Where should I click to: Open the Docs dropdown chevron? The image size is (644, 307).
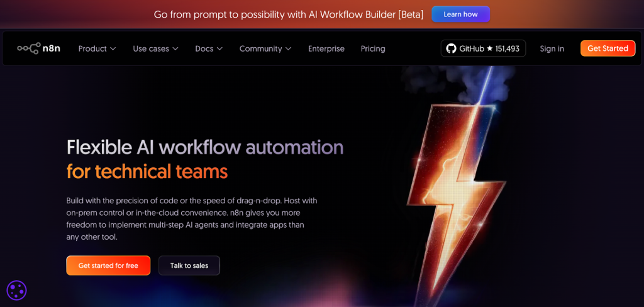coord(219,48)
